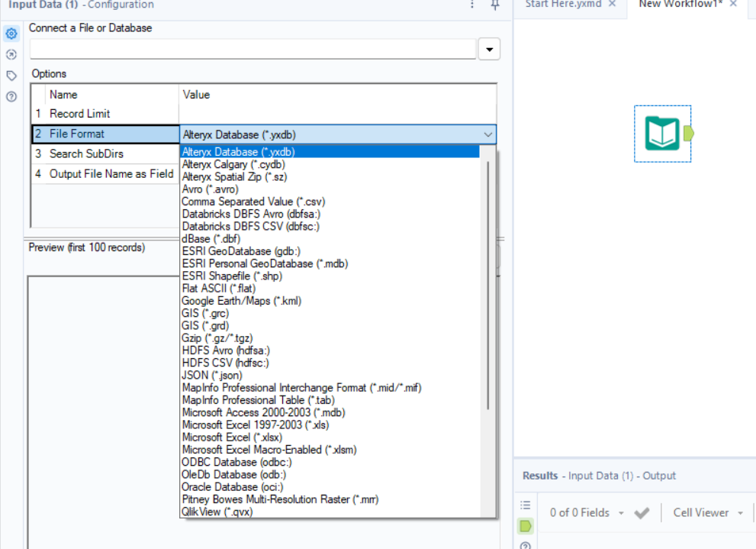Choose JSON (*.json) format
The width and height of the screenshot is (756, 549).
tap(330, 376)
